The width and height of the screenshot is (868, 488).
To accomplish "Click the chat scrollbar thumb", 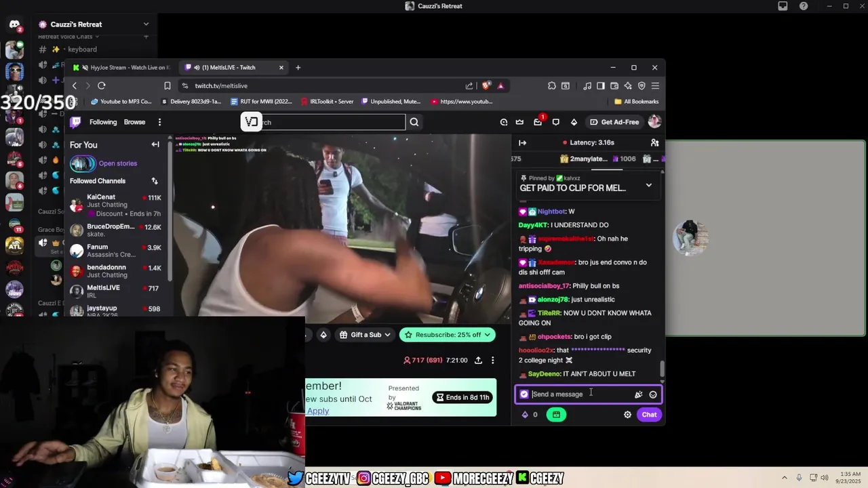I will pyautogui.click(x=663, y=369).
